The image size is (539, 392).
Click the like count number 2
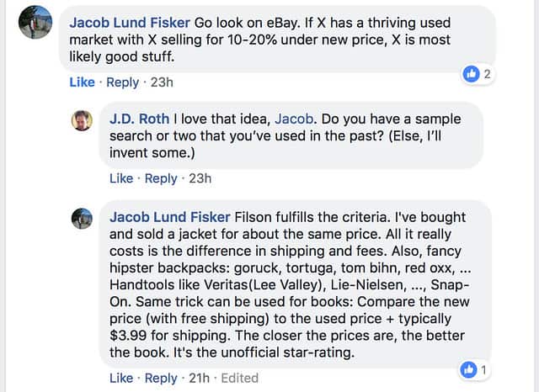coord(487,74)
